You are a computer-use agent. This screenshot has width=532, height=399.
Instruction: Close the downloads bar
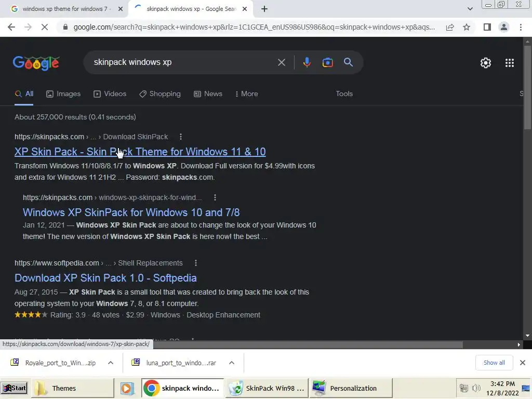pos(523,363)
